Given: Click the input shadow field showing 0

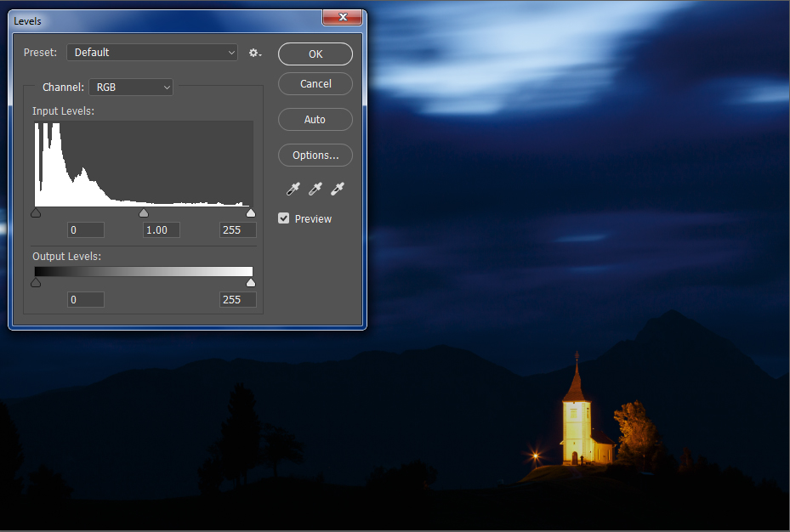Looking at the screenshot, I should [x=86, y=230].
